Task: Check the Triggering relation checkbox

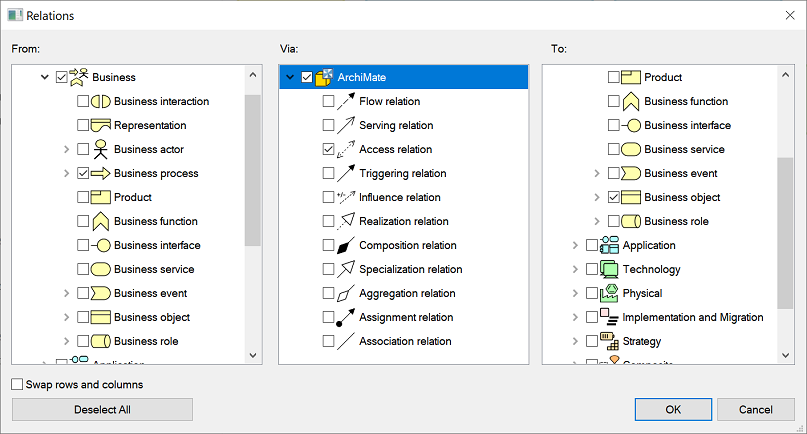Action: [328, 173]
